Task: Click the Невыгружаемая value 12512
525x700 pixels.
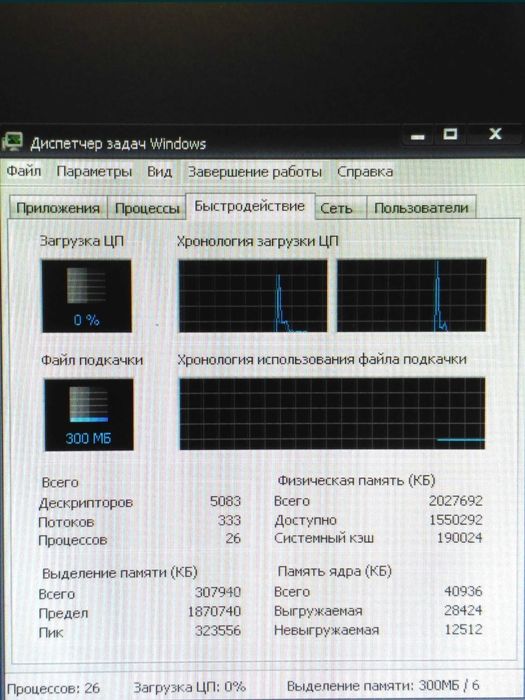Action: [x=463, y=629]
